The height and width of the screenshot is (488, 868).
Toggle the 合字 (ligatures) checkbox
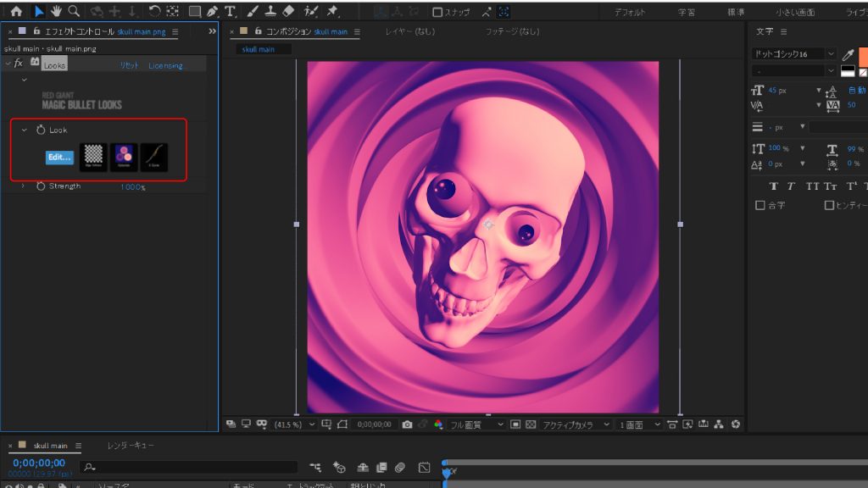(x=759, y=205)
